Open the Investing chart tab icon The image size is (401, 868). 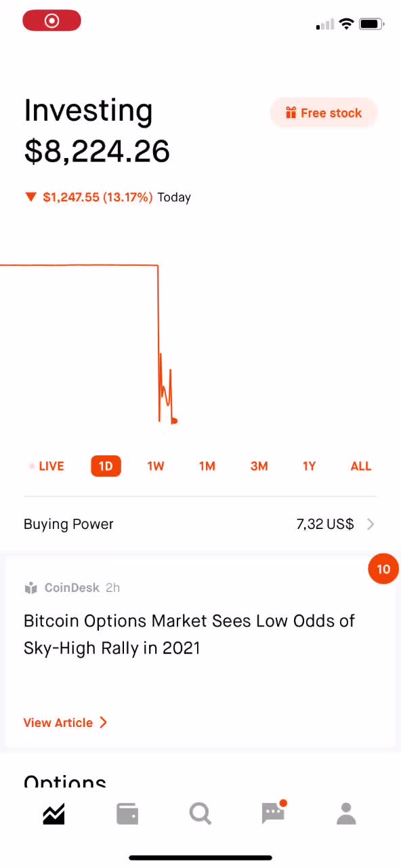pyautogui.click(x=54, y=813)
